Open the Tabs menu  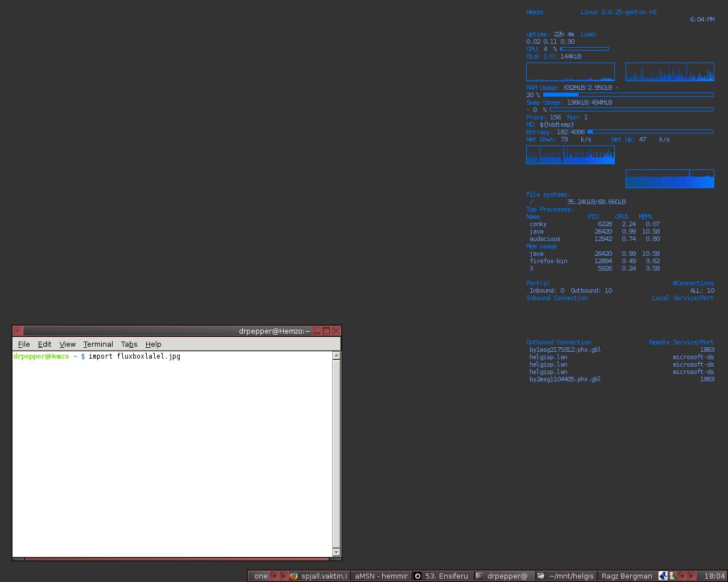coord(129,344)
